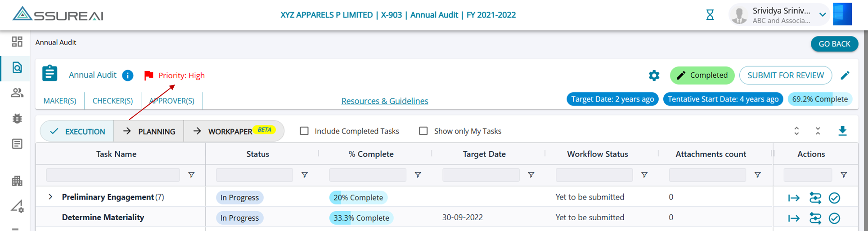Mark Determine Materiality complete with checkmark icon
868x231 pixels.
click(834, 218)
